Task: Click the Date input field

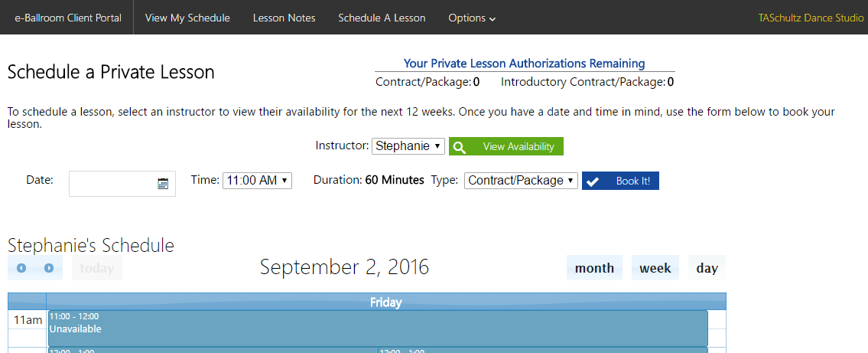Action: click(112, 184)
